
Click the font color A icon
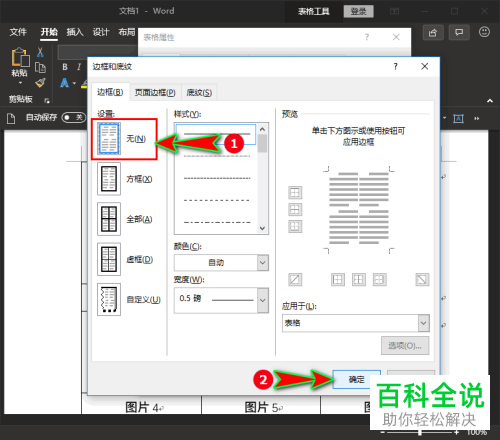pos(65,83)
